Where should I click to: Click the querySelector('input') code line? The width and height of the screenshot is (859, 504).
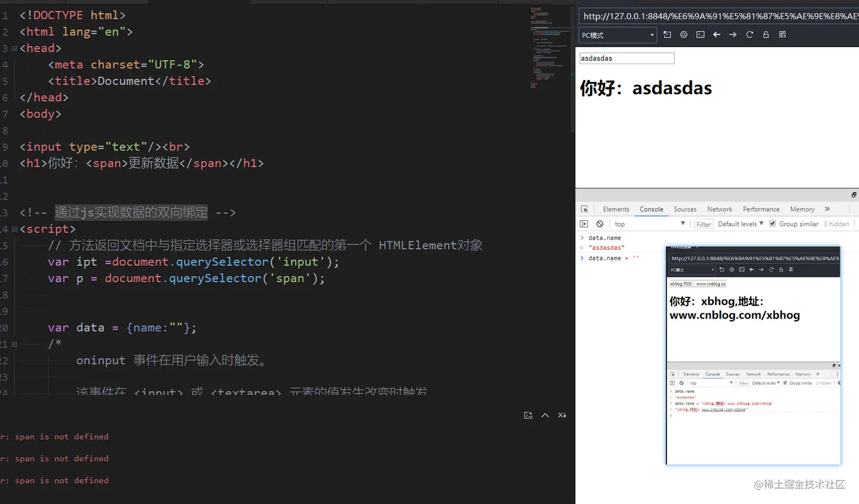pyautogui.click(x=193, y=262)
